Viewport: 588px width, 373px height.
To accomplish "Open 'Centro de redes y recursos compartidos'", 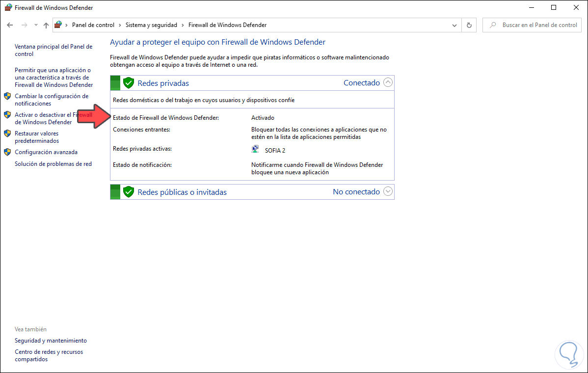I will [x=49, y=355].
